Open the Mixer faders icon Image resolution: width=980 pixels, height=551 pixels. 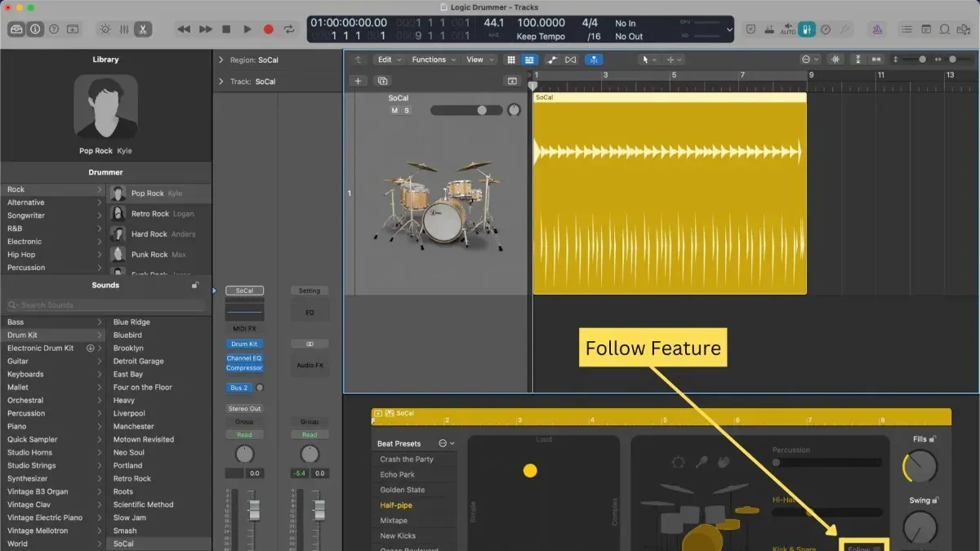[x=124, y=29]
